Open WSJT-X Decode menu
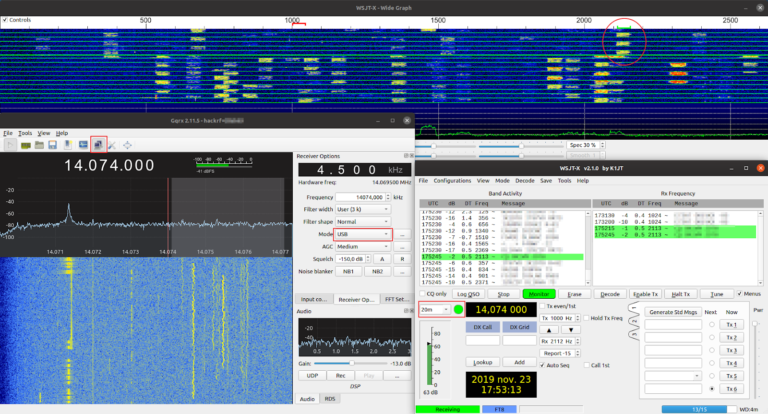The width and height of the screenshot is (768, 414). tap(525, 181)
